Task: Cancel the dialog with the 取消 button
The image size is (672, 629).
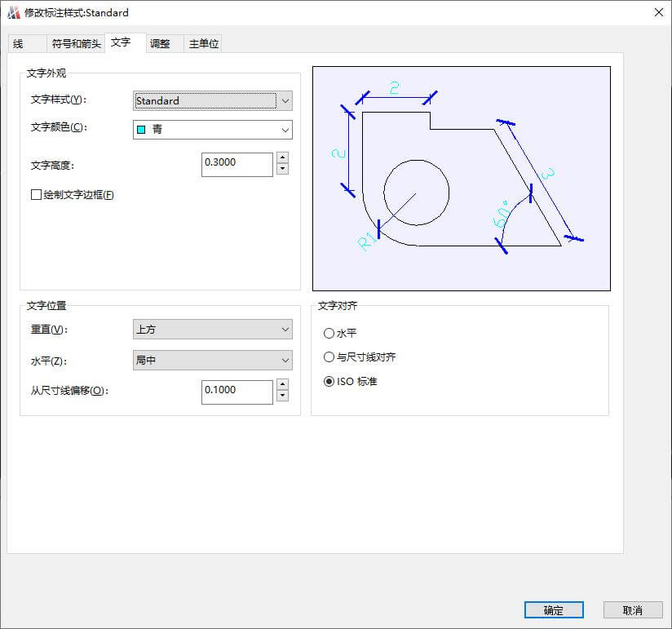Action: pos(632,610)
